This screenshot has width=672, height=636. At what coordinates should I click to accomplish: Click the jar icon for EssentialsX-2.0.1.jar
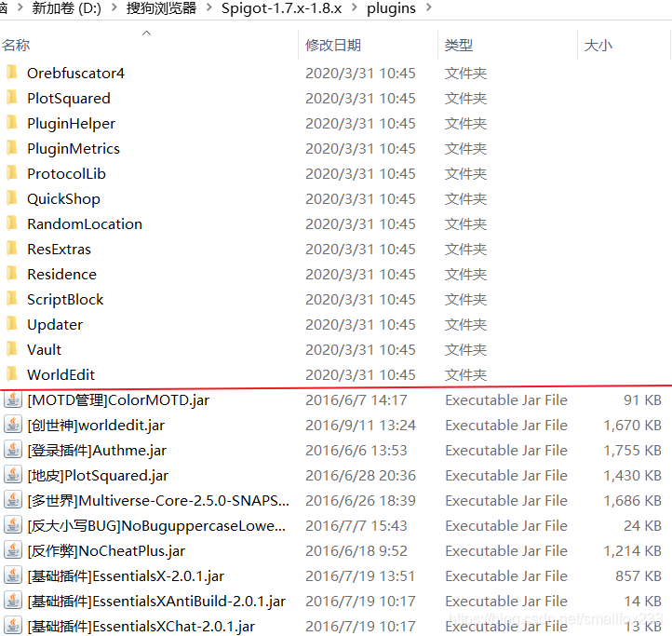[x=13, y=575]
